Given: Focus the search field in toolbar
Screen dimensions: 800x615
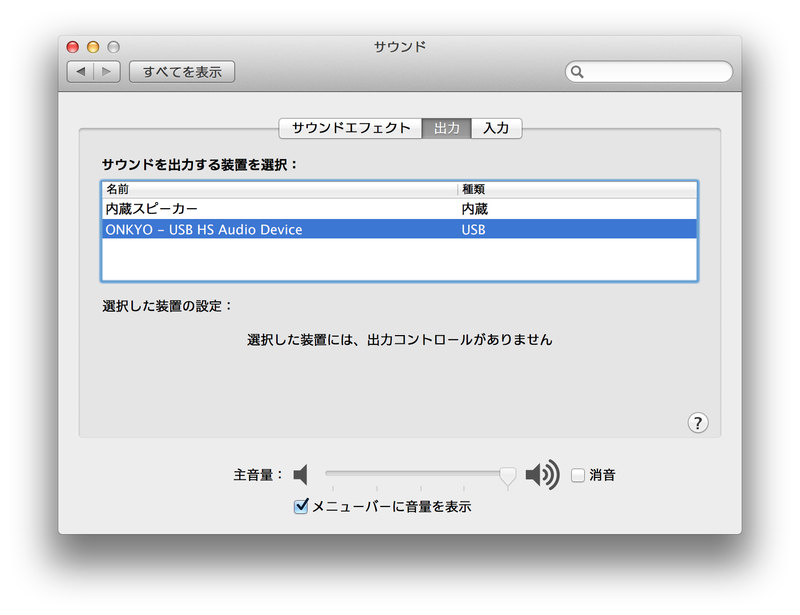Looking at the screenshot, I should pyautogui.click(x=648, y=71).
